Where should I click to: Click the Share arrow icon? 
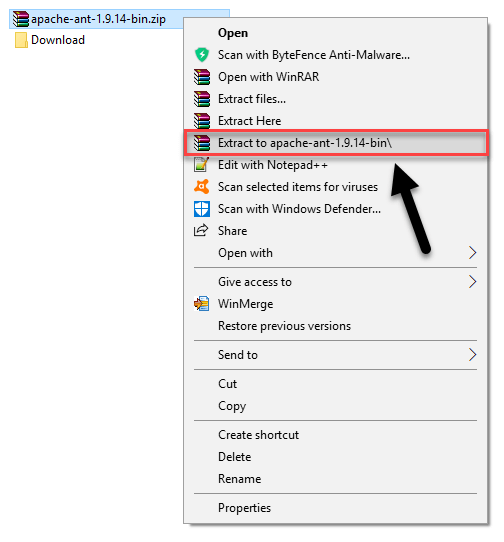(x=201, y=230)
